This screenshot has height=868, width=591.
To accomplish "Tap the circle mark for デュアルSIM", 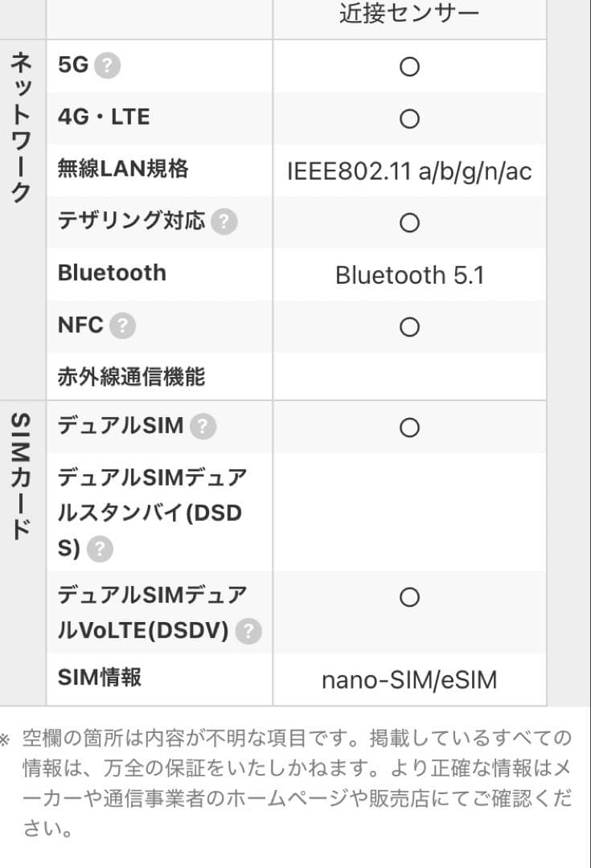I will click(x=409, y=428).
